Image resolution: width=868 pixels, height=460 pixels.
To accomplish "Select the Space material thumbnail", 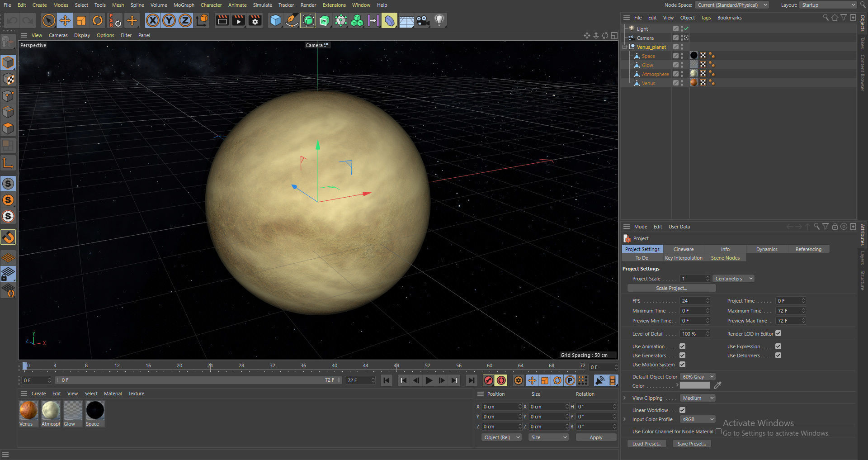I will 95,411.
